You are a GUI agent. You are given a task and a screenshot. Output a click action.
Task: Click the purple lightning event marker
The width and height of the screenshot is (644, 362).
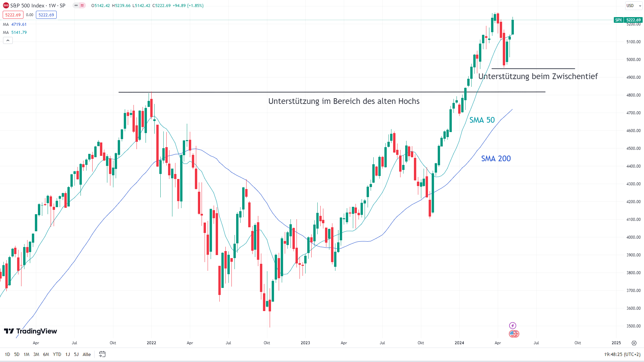click(513, 325)
